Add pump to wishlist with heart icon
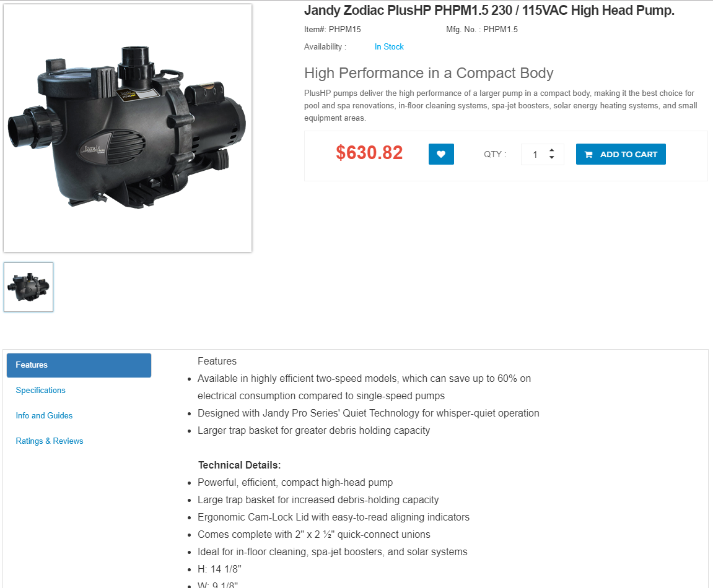Screen dimensions: 713x588 tap(441, 154)
